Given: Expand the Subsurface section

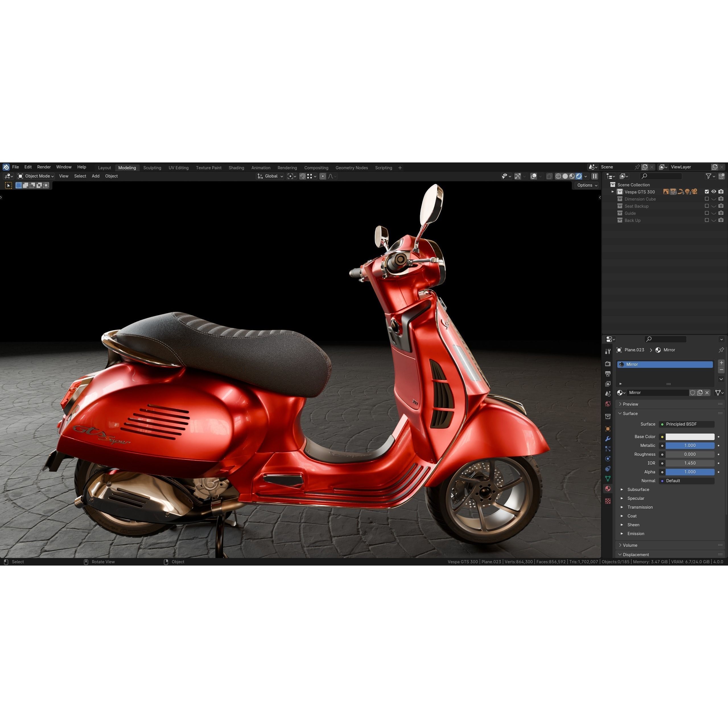Looking at the screenshot, I should pos(622,490).
